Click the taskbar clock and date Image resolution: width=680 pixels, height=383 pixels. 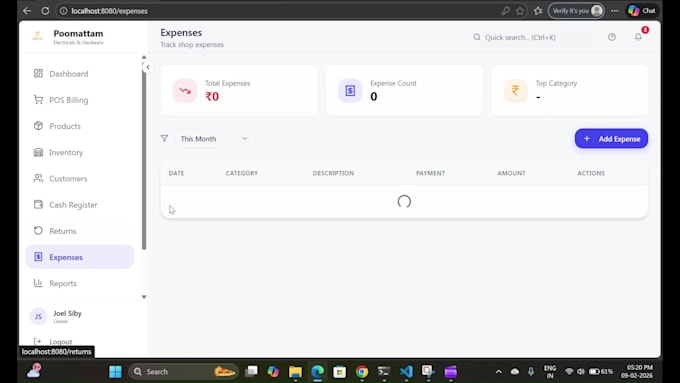[637, 372]
